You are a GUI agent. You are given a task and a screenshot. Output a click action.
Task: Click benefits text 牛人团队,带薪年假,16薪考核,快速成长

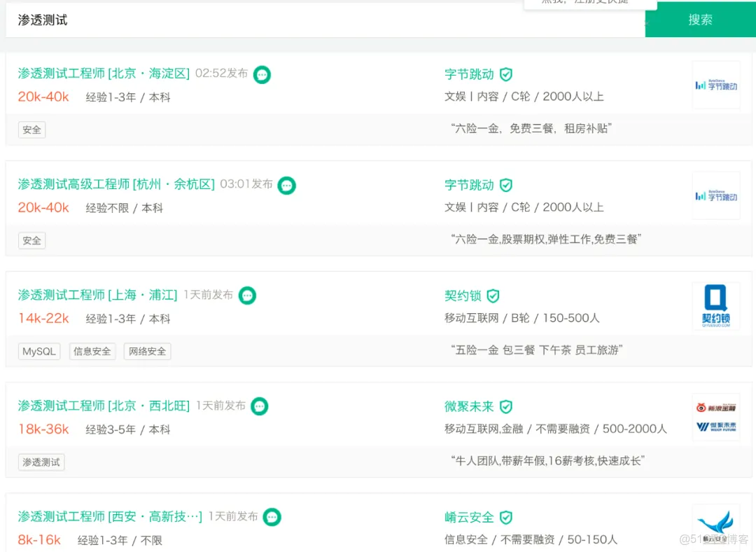click(x=547, y=461)
